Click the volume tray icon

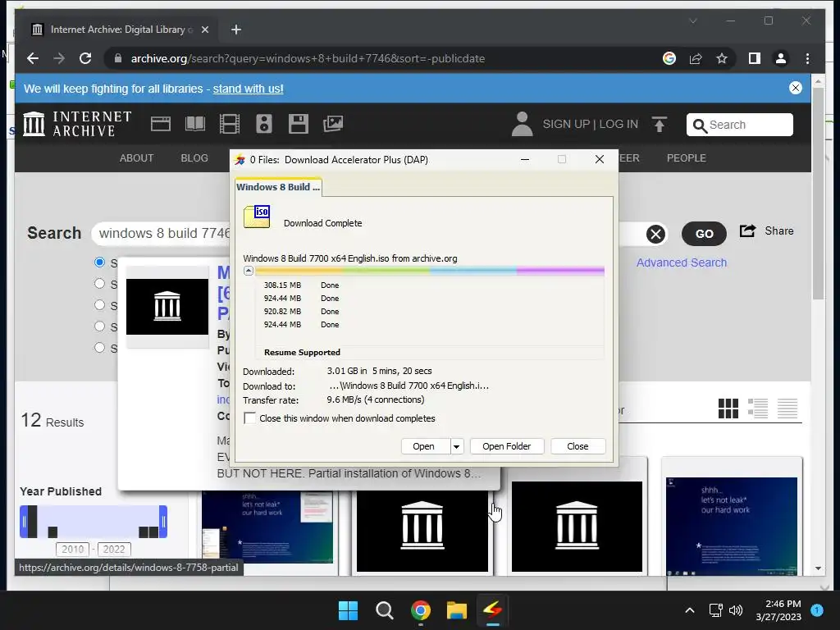(x=736, y=610)
